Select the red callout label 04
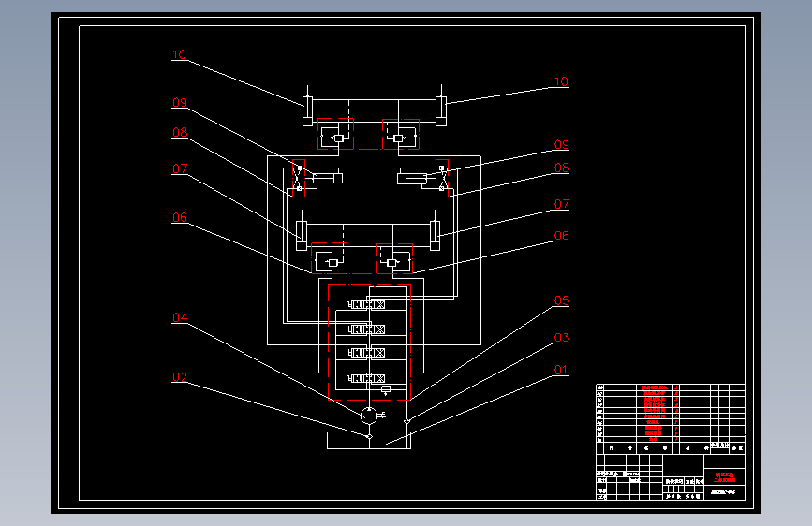The image size is (812, 526). click(x=180, y=317)
